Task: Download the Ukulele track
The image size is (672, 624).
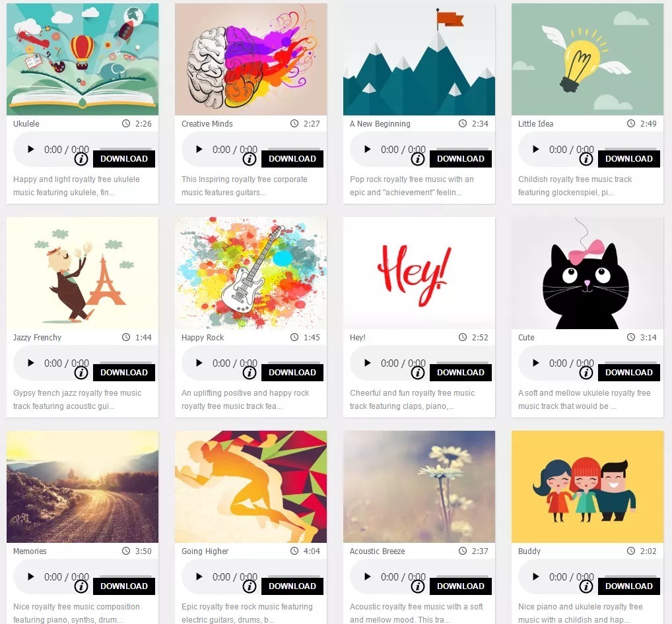Action: click(x=124, y=159)
